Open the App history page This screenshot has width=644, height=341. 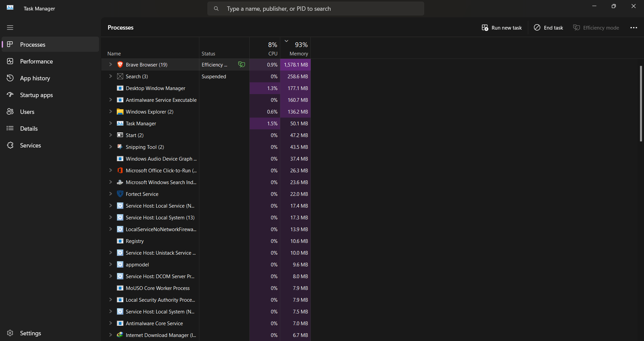50,78
